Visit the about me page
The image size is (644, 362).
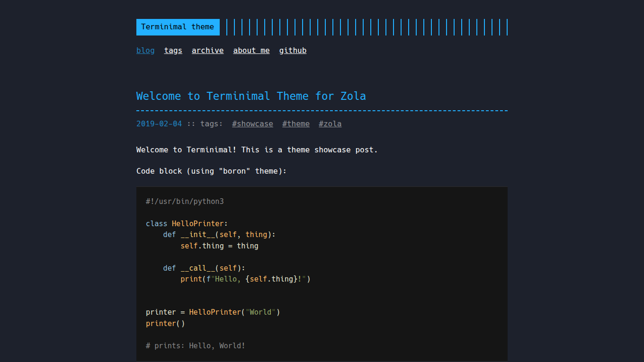pyautogui.click(x=251, y=50)
